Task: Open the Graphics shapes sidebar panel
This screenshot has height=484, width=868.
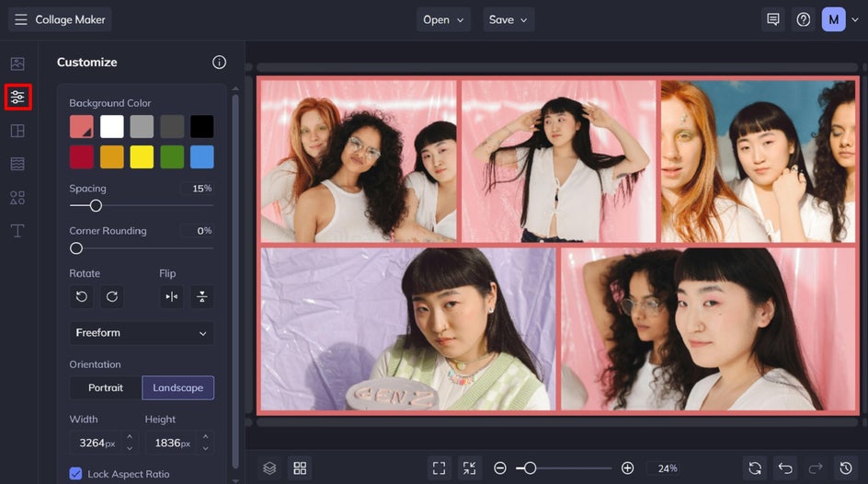Action: tap(17, 198)
